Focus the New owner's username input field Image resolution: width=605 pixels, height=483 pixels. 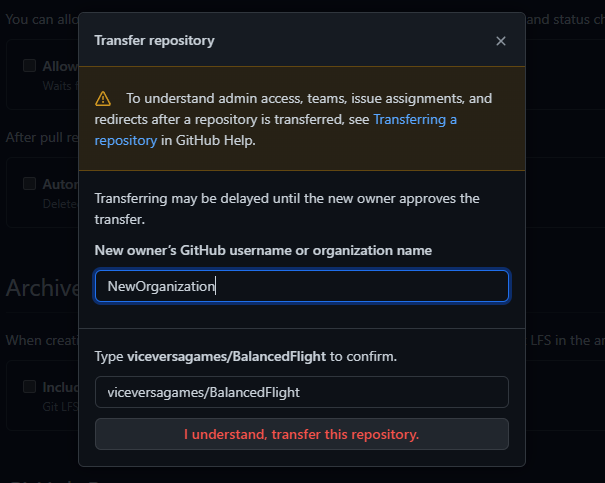[301, 286]
